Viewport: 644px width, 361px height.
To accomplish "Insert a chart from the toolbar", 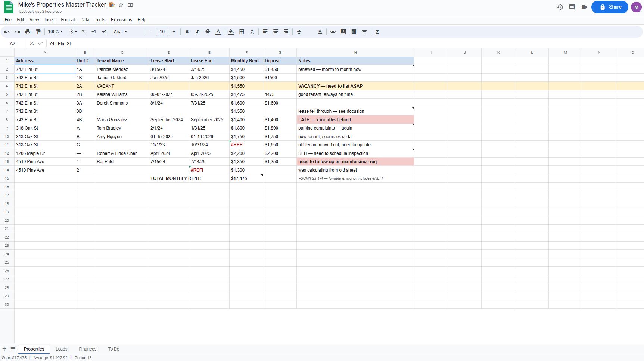I will coord(354,32).
